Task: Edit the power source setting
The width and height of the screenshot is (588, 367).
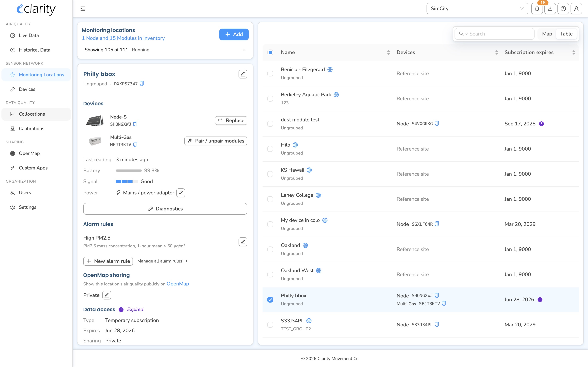Action: (x=181, y=193)
